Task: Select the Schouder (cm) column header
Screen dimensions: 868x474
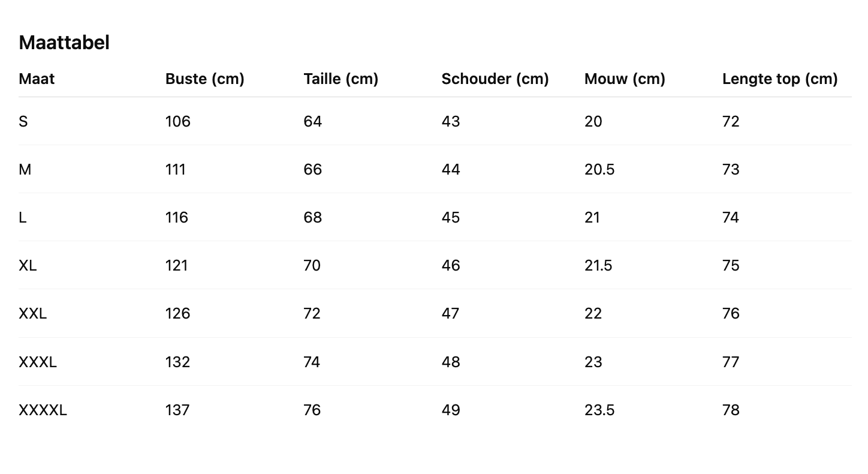Action: pyautogui.click(x=495, y=79)
